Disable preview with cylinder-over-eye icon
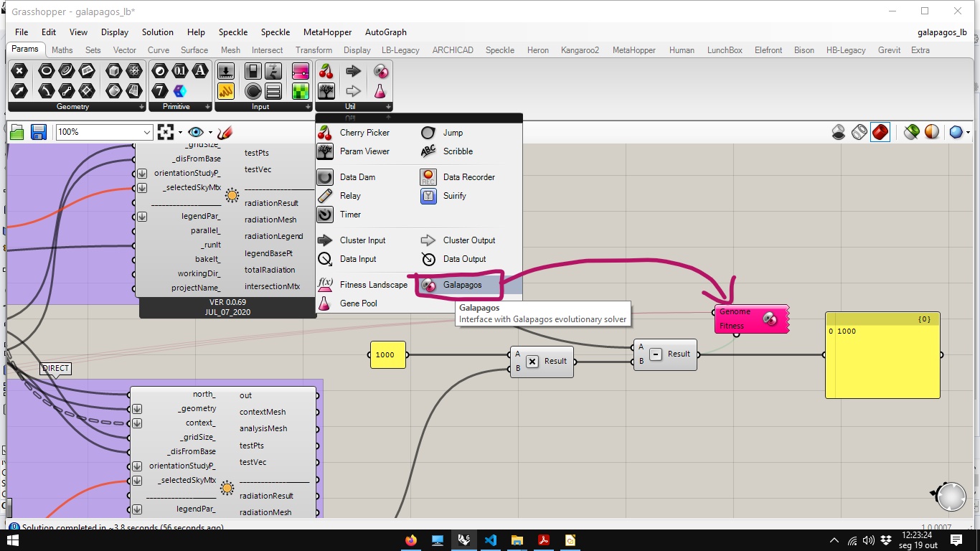This screenshot has height=551, width=980. (x=839, y=132)
